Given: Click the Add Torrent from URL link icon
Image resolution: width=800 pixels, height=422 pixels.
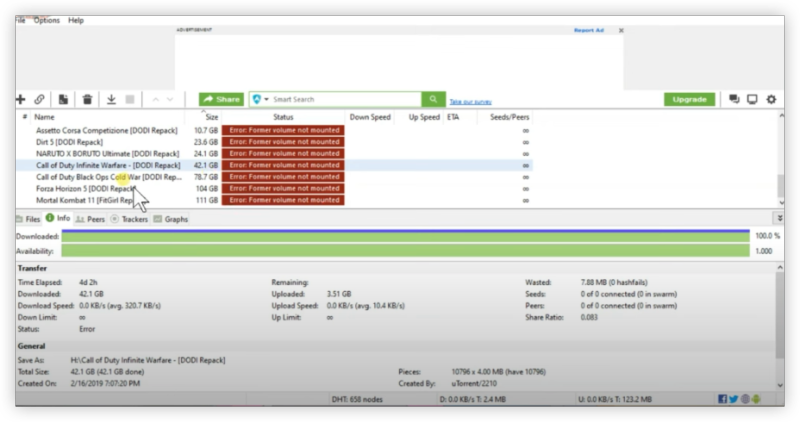Looking at the screenshot, I should (39, 99).
